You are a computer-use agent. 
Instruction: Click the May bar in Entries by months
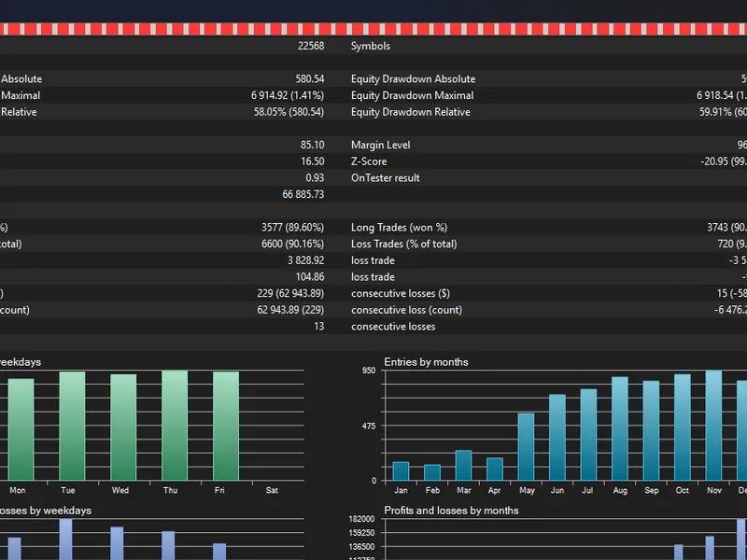click(x=526, y=447)
